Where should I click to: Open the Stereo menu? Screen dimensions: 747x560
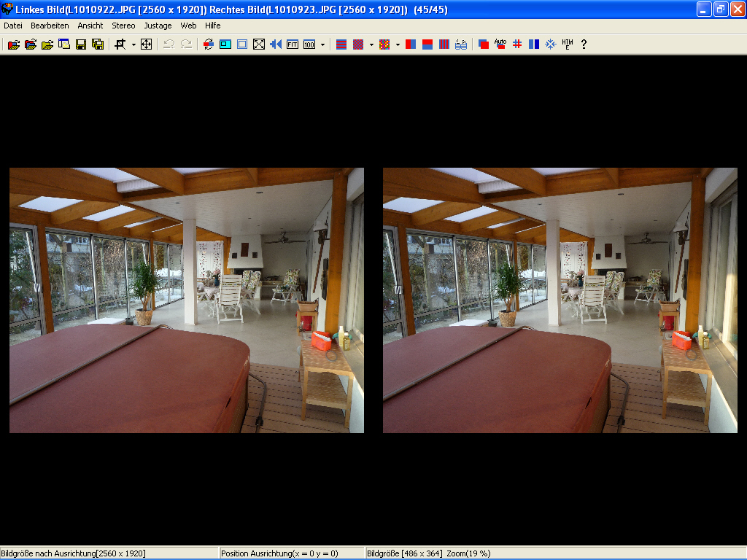click(x=123, y=26)
